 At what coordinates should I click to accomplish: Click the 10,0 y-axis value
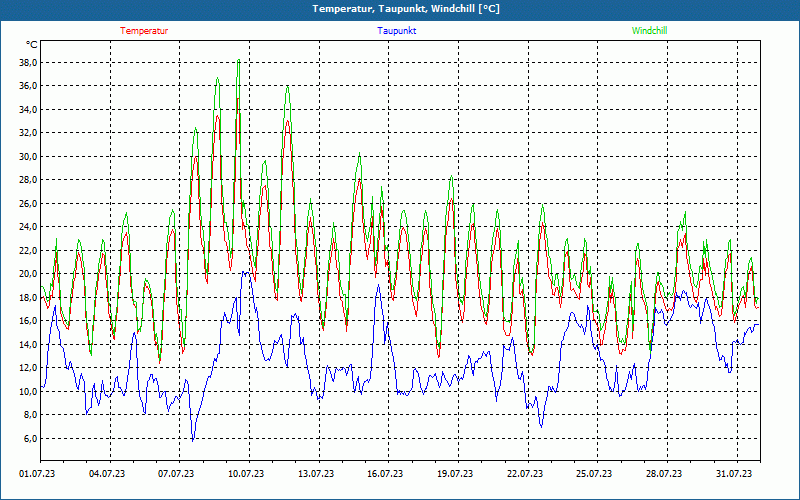29,391
